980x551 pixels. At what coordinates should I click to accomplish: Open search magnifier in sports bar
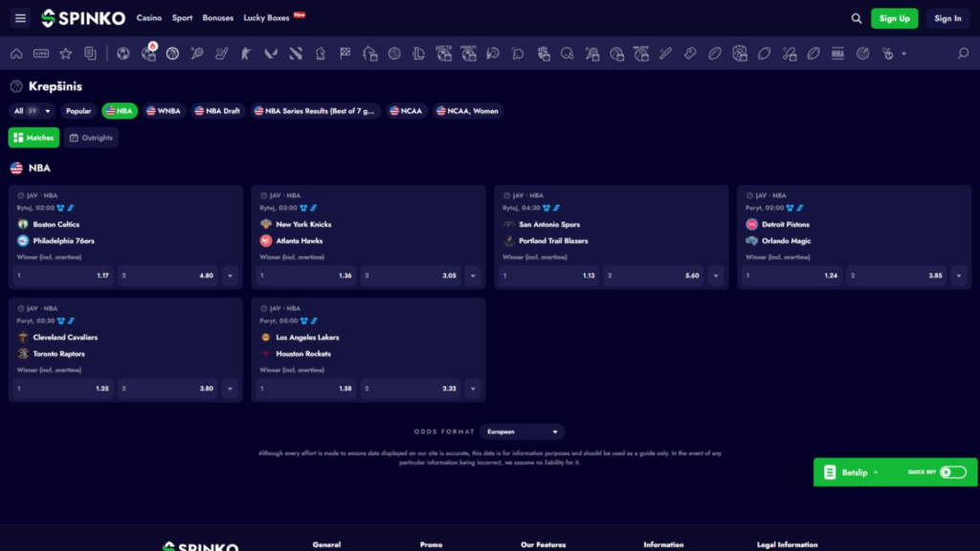pyautogui.click(x=963, y=54)
